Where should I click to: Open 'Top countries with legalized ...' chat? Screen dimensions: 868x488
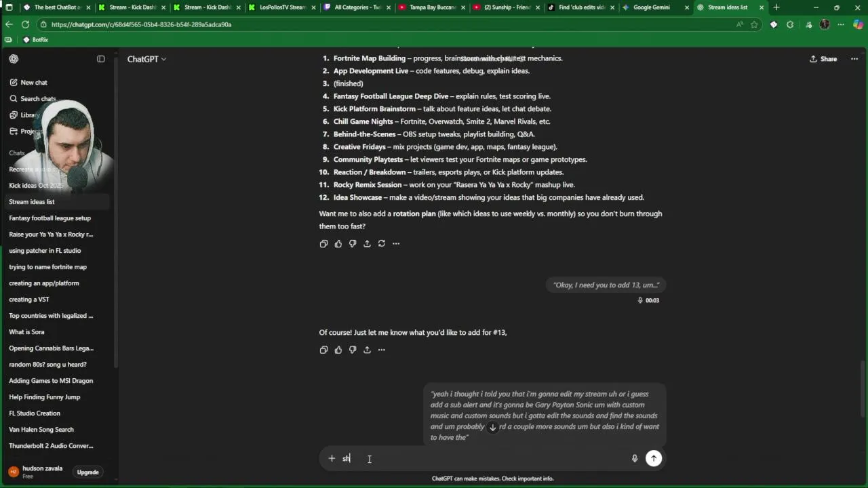(51, 316)
